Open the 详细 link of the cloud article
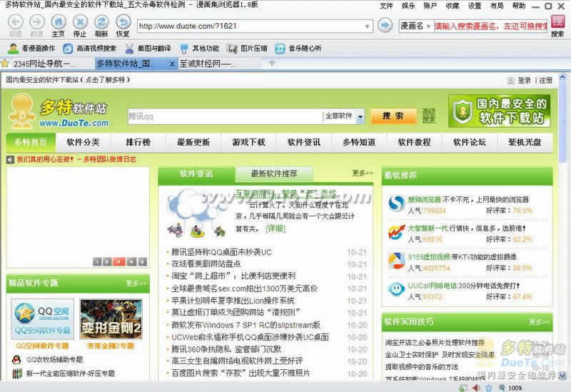Image resolution: width=571 pixels, height=392 pixels. (x=276, y=228)
